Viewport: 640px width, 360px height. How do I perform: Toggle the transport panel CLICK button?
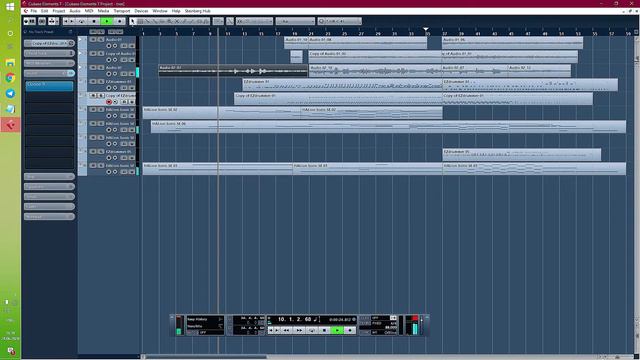tap(364, 318)
